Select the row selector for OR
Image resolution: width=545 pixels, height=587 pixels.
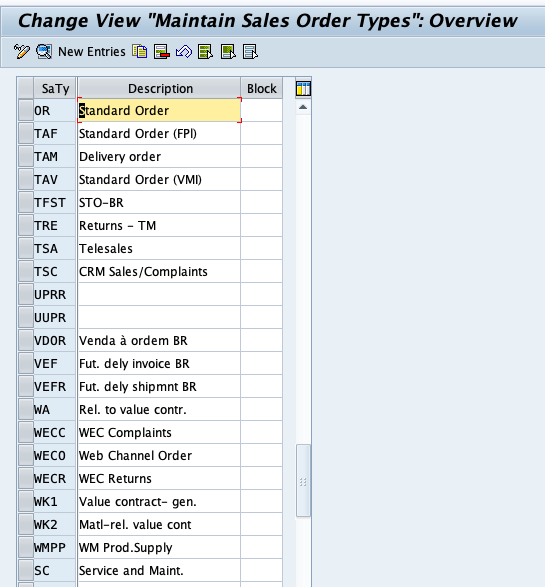(26, 110)
